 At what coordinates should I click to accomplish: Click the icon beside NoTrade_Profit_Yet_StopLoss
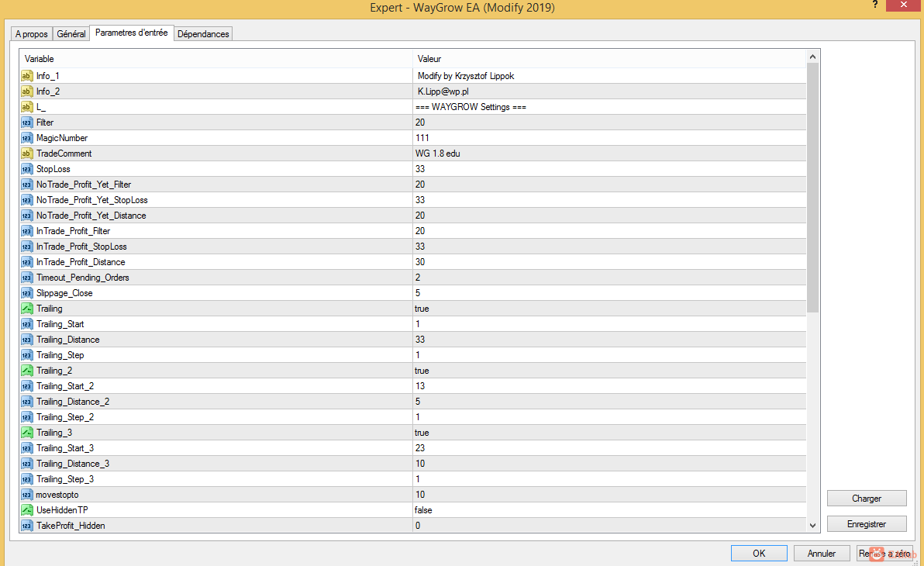point(26,200)
